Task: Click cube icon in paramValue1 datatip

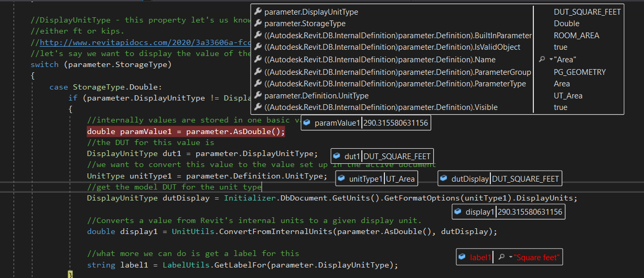Action: click(307, 123)
